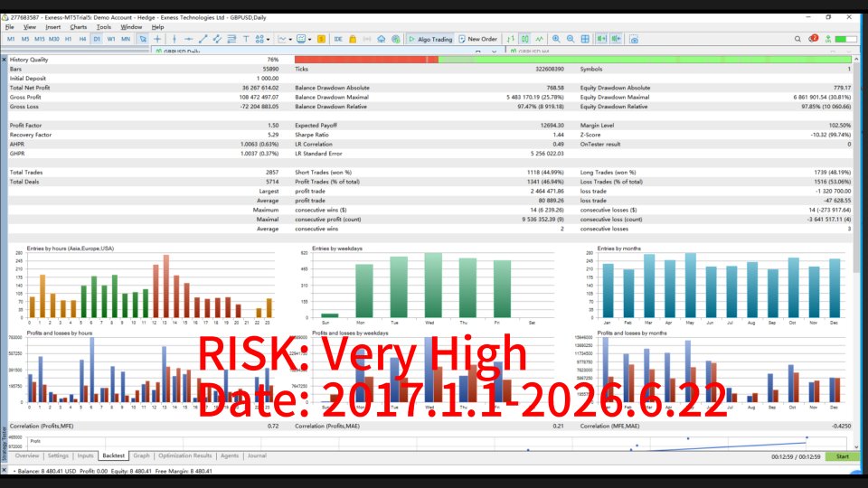Click the green account status icon

(828, 39)
